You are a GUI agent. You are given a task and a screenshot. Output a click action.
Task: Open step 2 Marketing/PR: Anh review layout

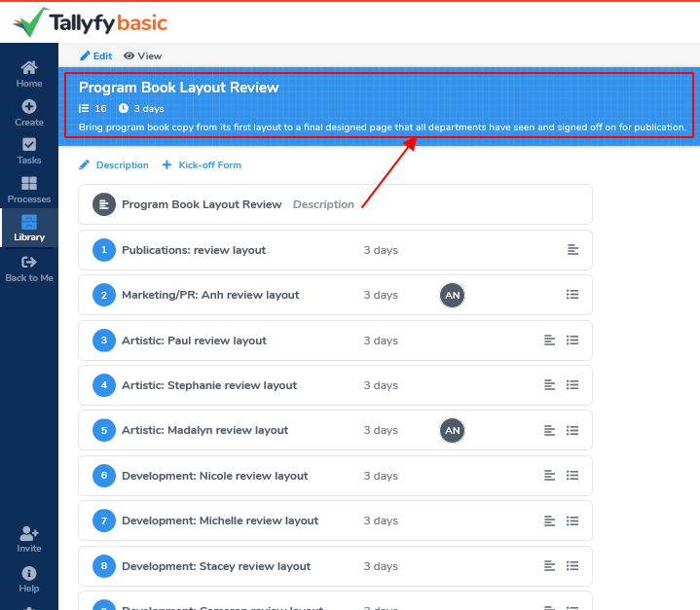coord(335,295)
